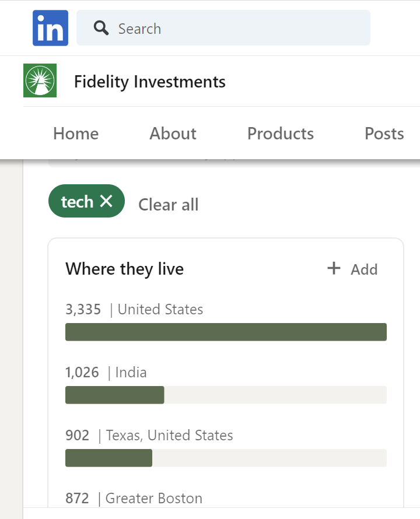Image resolution: width=420 pixels, height=519 pixels.
Task: Click the Search input field
Action: [223, 28]
